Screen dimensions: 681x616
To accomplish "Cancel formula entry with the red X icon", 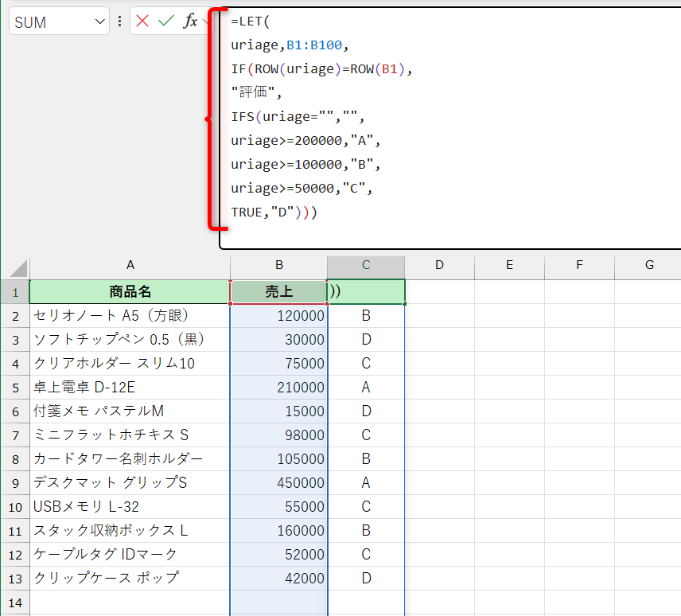I will pos(142,21).
